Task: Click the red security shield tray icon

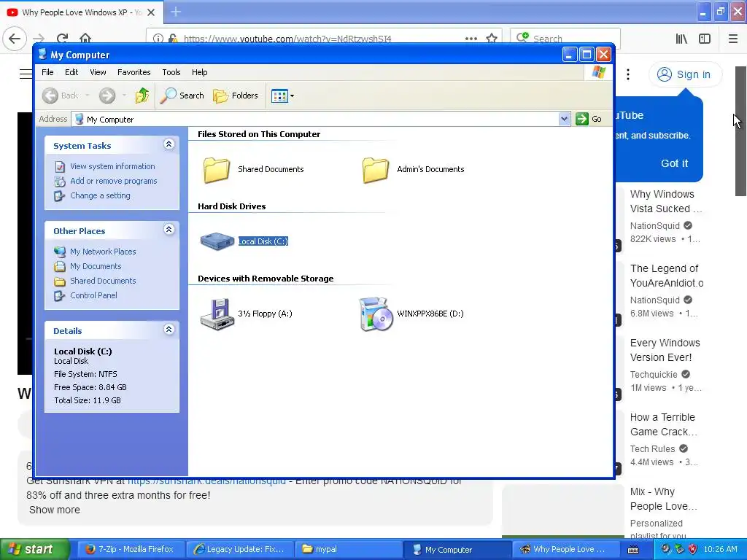Action: pos(693,549)
